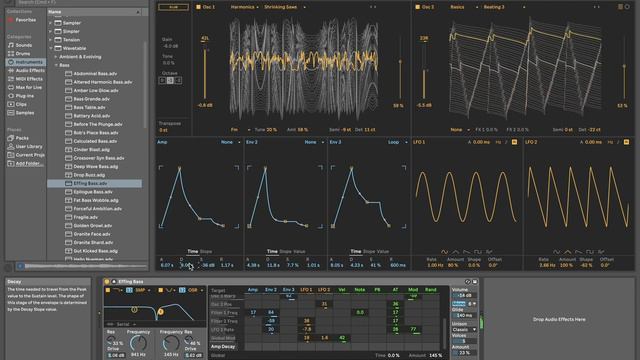Collapse the Bass folder
Viewport: 640px width, 360px height.
pos(56,65)
